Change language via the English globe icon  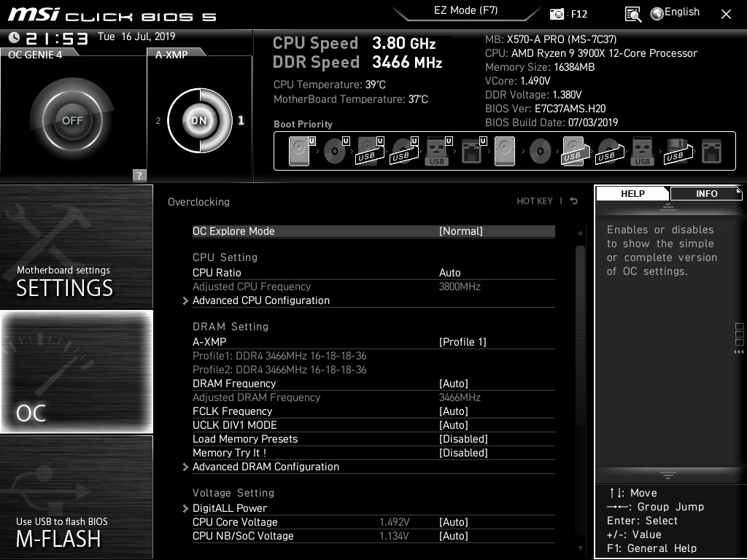(x=657, y=13)
